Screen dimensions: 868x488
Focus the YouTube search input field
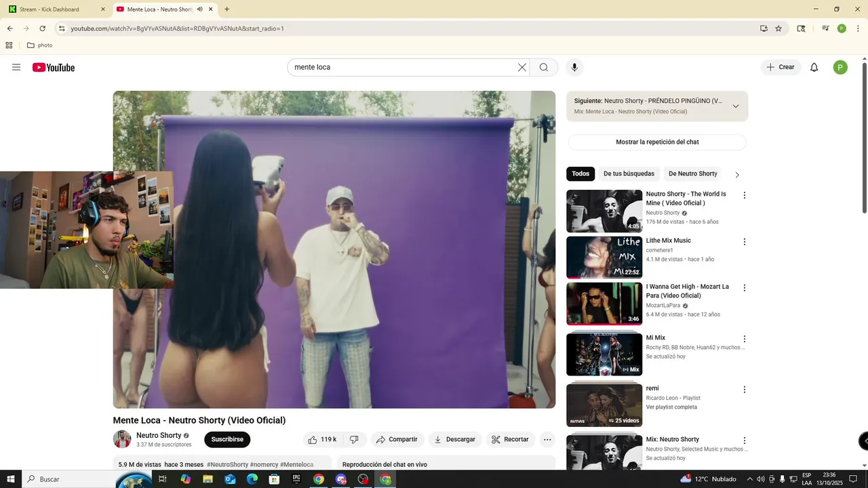click(403, 67)
